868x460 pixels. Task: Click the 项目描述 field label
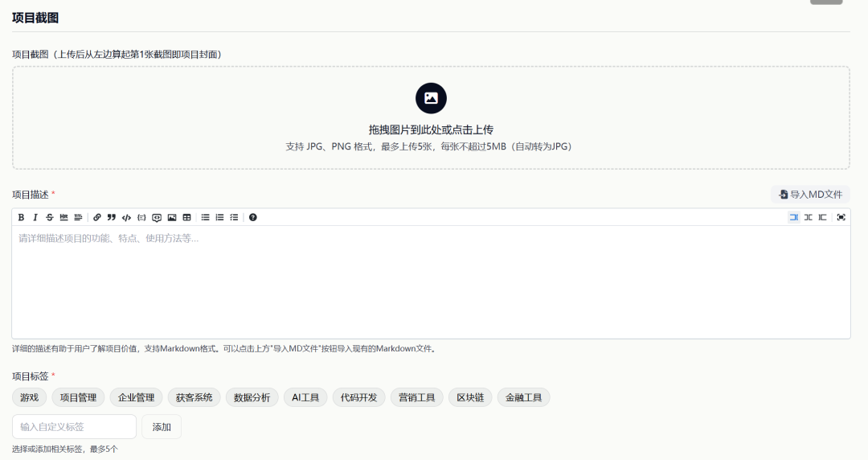(x=31, y=195)
